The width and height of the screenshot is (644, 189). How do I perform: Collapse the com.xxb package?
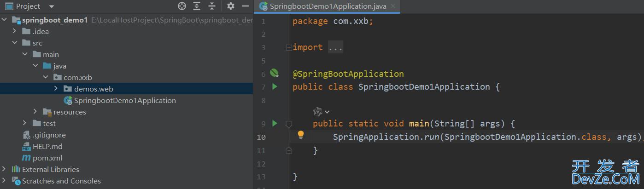46,77
